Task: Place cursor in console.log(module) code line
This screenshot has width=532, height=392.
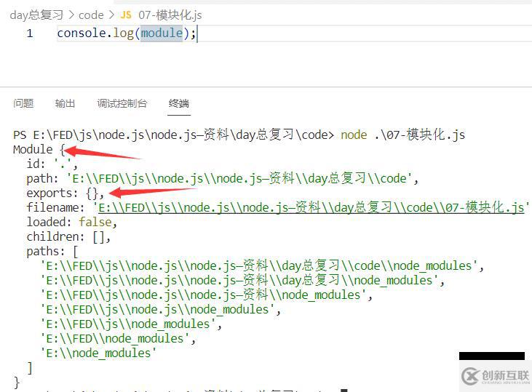Action: (x=127, y=33)
